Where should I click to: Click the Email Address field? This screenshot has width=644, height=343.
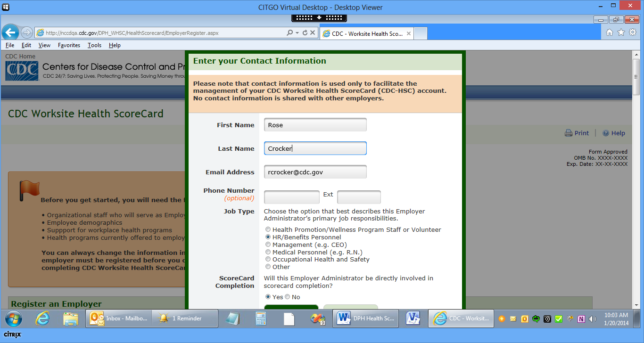(x=315, y=172)
